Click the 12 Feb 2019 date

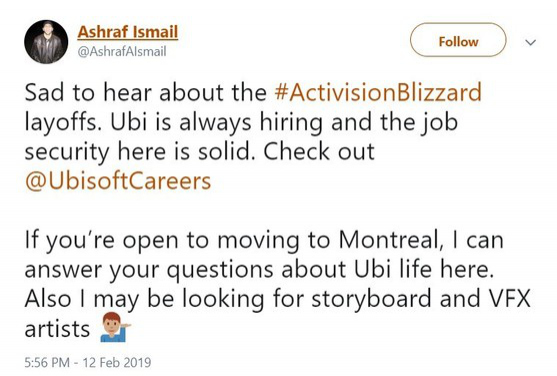[x=117, y=362]
